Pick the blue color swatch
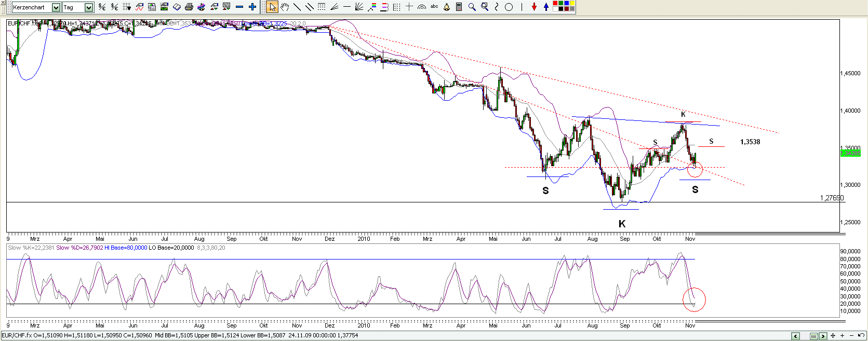Image resolution: width=868 pixels, height=341 pixels. pyautogui.click(x=567, y=3)
